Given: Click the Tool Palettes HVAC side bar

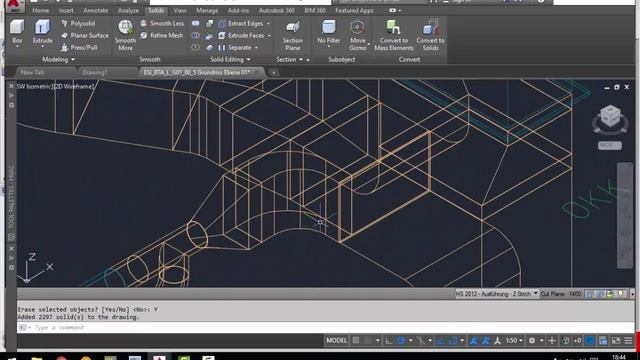Looking at the screenshot, I should [x=11, y=196].
